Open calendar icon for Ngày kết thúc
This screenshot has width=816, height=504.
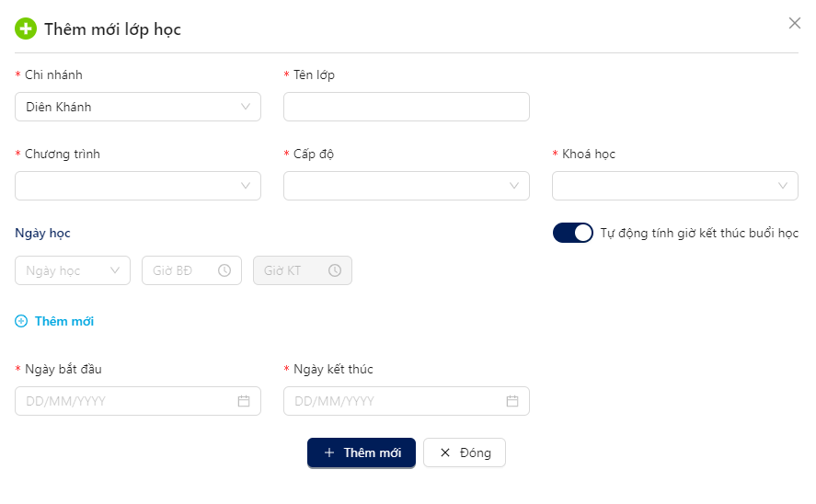(512, 401)
